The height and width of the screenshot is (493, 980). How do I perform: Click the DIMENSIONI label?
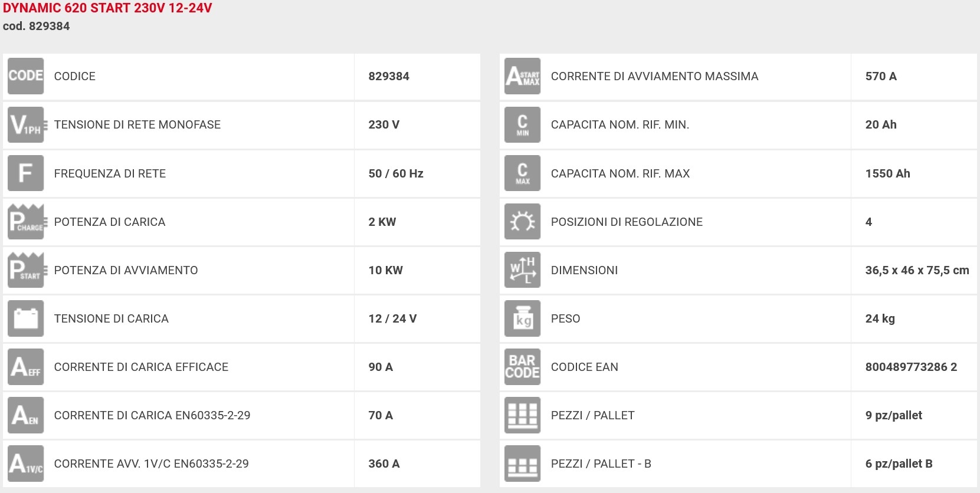585,270
